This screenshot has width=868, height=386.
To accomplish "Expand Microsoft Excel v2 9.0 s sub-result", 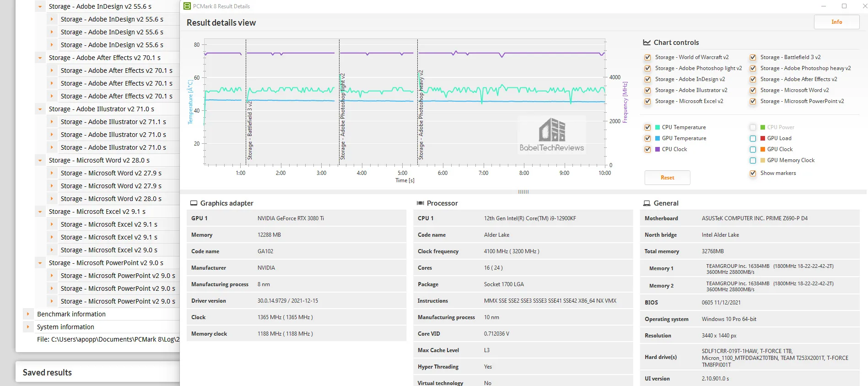I will click(x=52, y=250).
